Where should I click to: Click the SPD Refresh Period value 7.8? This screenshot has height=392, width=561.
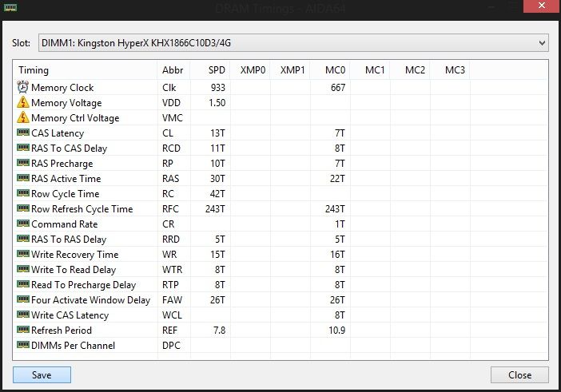pos(219,331)
